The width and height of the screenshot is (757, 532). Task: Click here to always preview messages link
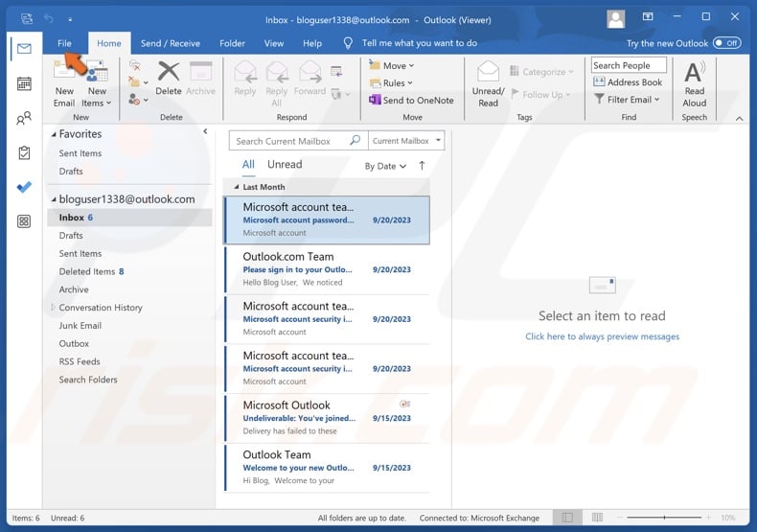coord(602,336)
